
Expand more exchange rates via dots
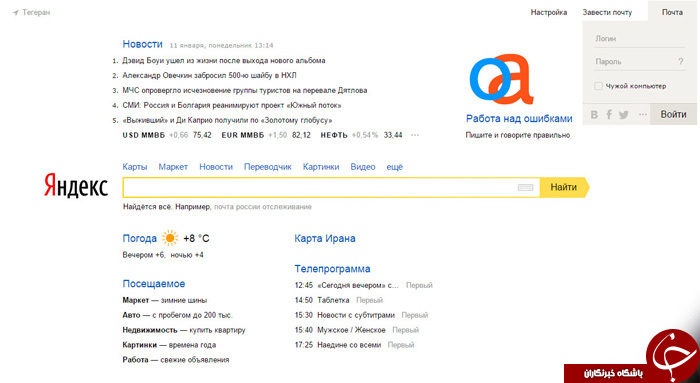[415, 135]
